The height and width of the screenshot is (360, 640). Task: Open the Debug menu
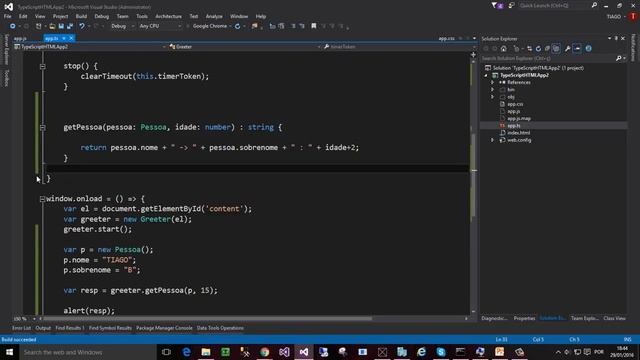point(102,16)
